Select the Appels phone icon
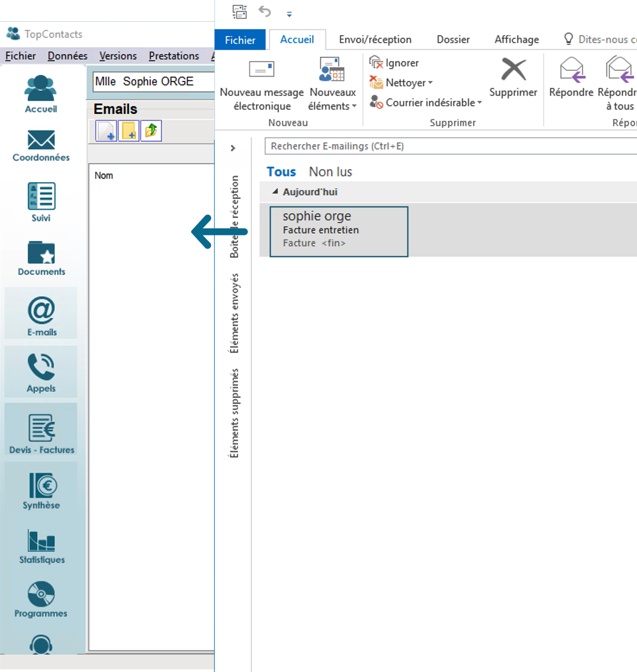The height and width of the screenshot is (672, 637). click(x=41, y=372)
